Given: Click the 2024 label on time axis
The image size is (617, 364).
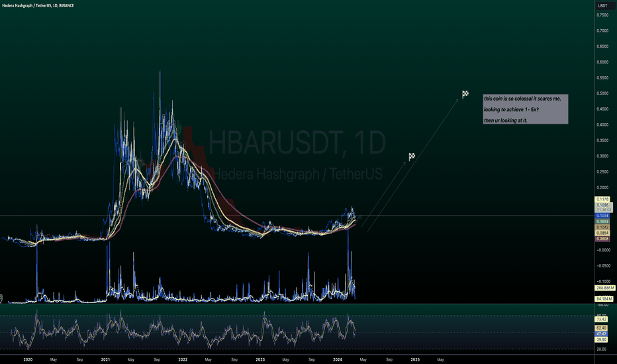Looking at the screenshot, I should [x=338, y=359].
